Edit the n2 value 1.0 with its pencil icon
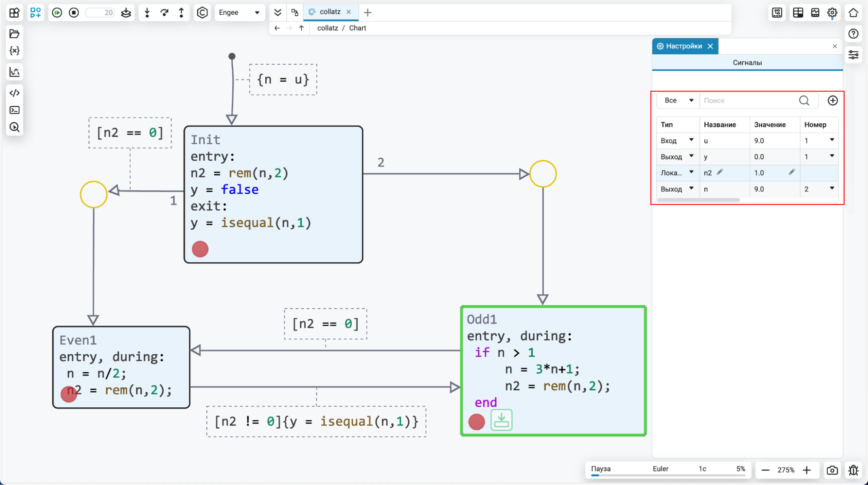This screenshot has height=485, width=868. point(792,172)
